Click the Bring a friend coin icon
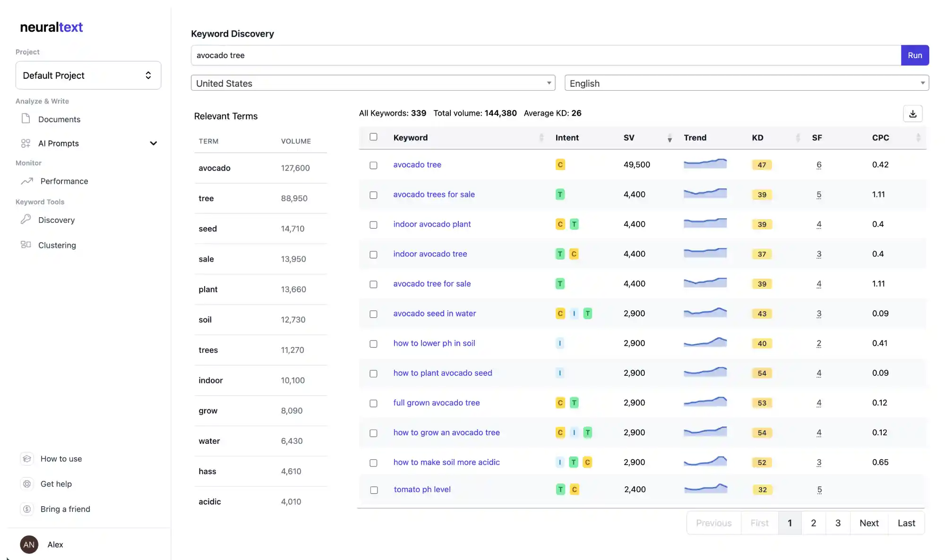 [27, 509]
